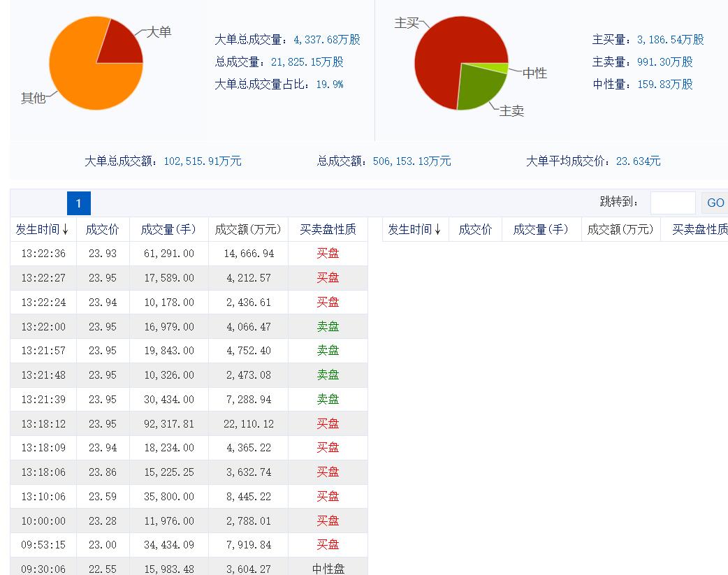Image resolution: width=728 pixels, height=575 pixels.
Task: Click 卖盘 in the 13:22:00 row
Action: pos(328,326)
